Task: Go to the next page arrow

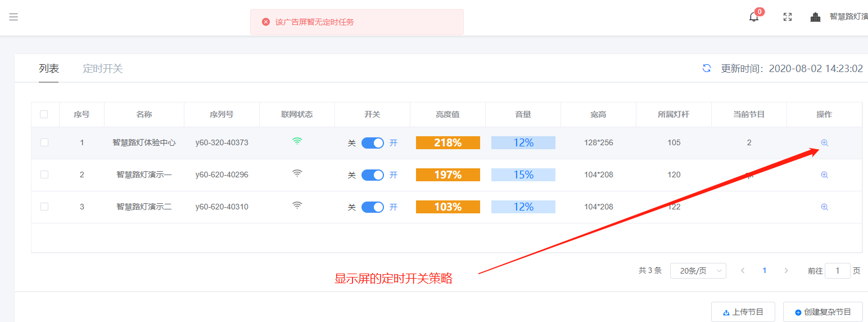Action: tap(786, 271)
